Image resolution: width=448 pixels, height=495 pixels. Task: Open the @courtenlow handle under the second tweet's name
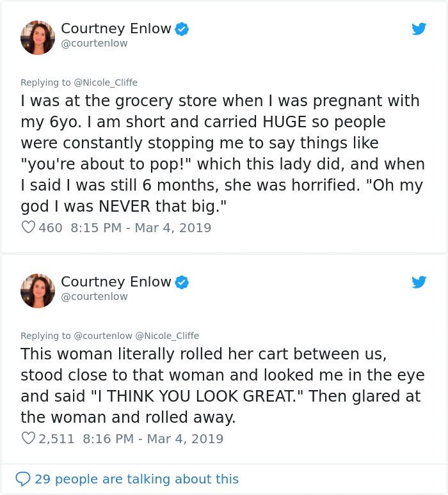click(x=94, y=297)
